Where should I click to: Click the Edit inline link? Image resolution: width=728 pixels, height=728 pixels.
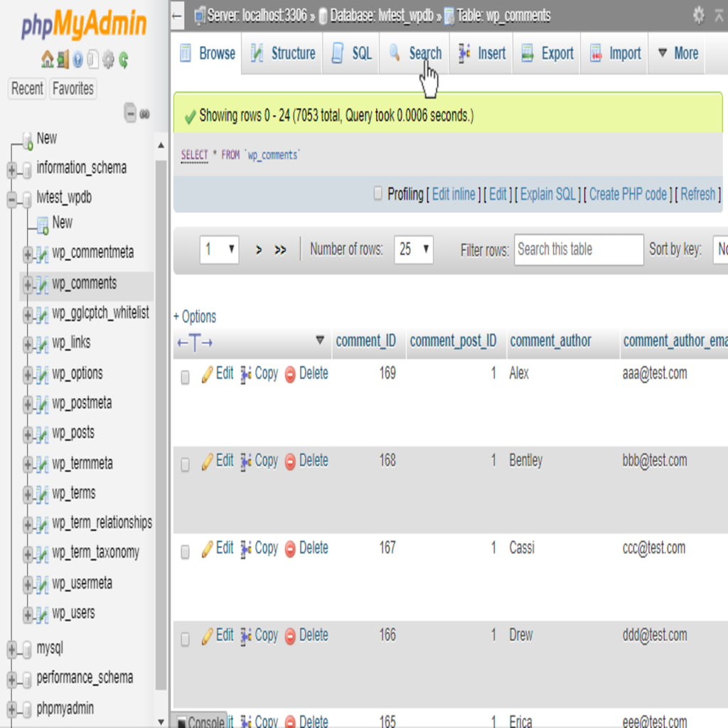click(454, 194)
